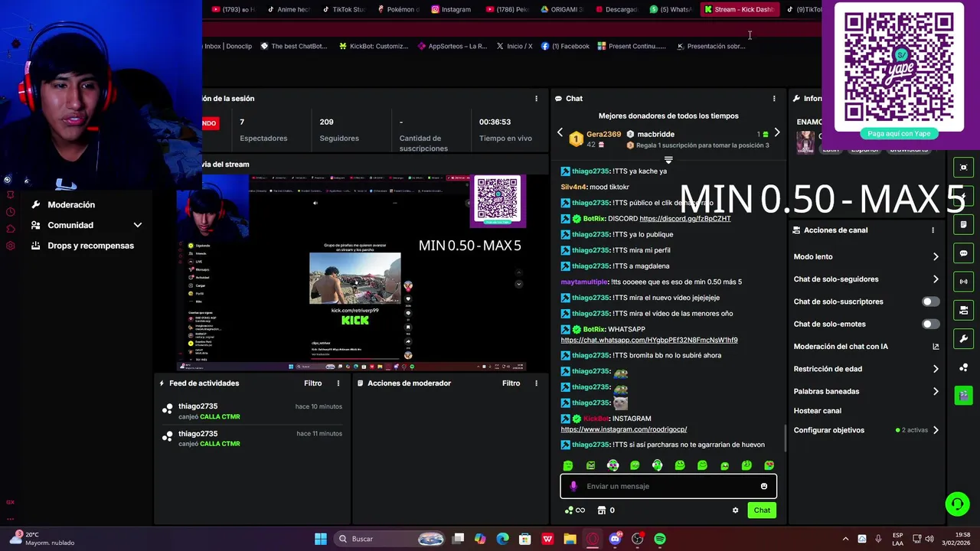Send message with green Chat button
This screenshot has width=980, height=551.
[x=762, y=510]
